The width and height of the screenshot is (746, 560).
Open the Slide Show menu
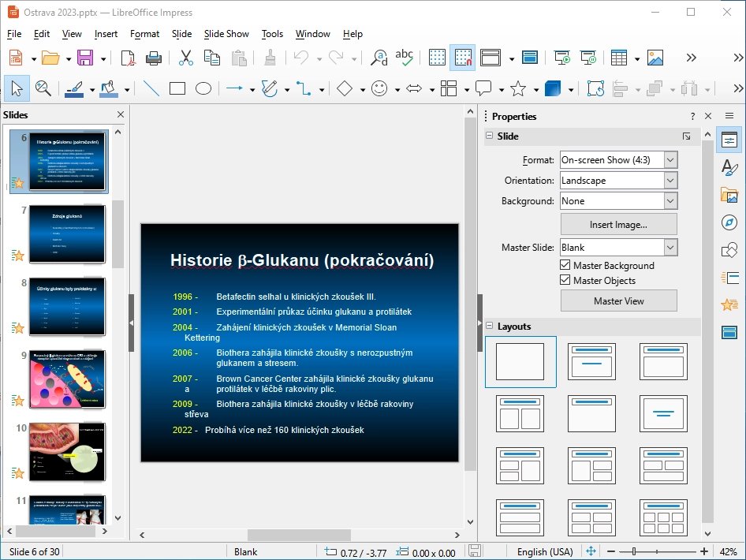tap(226, 34)
